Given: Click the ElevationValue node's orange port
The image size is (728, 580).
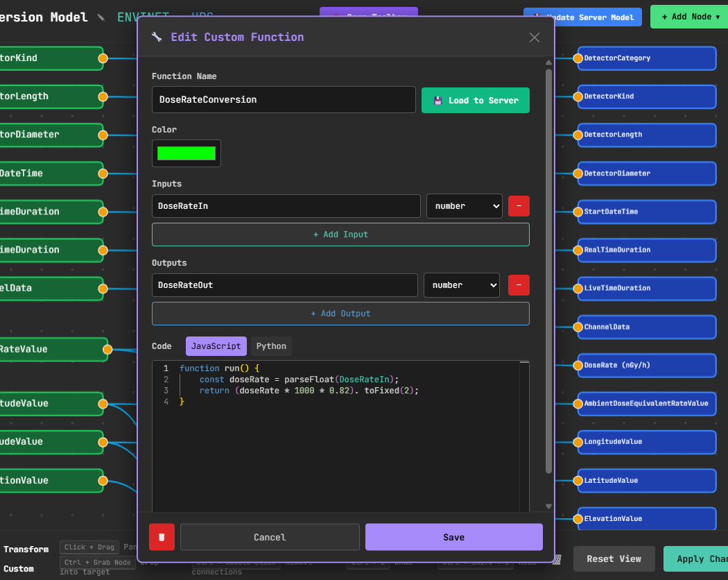Looking at the screenshot, I should [x=577, y=519].
